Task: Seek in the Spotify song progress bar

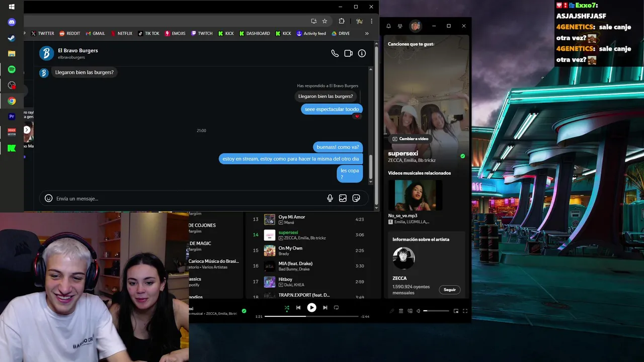Action: click(311, 316)
